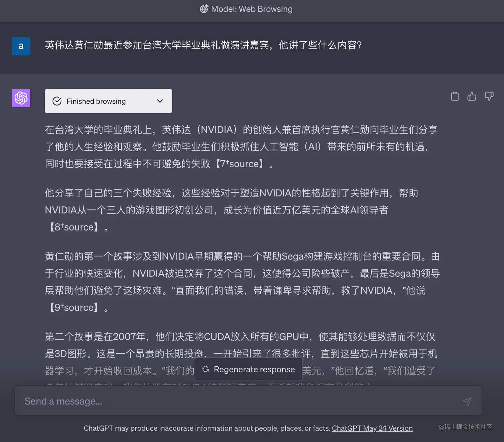This screenshot has width=504, height=442.
Task: Focus the Send a message input field
Action: 248,401
